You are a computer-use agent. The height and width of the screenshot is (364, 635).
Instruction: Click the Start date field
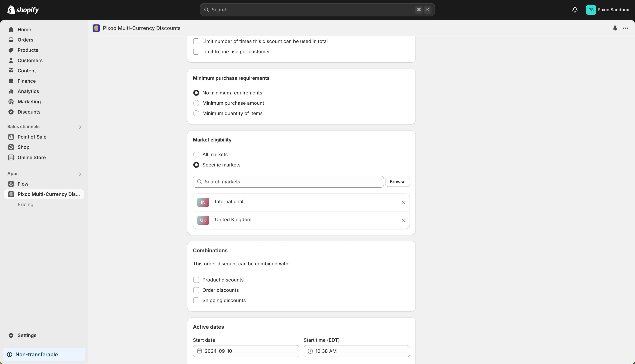(246, 351)
